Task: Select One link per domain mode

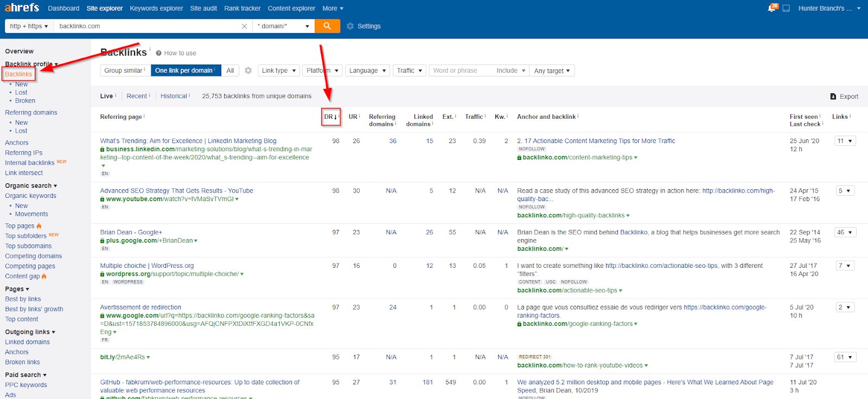Action: point(186,70)
